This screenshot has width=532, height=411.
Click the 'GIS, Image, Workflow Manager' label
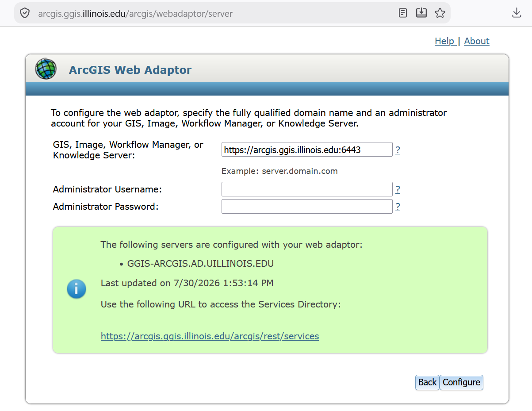128,150
